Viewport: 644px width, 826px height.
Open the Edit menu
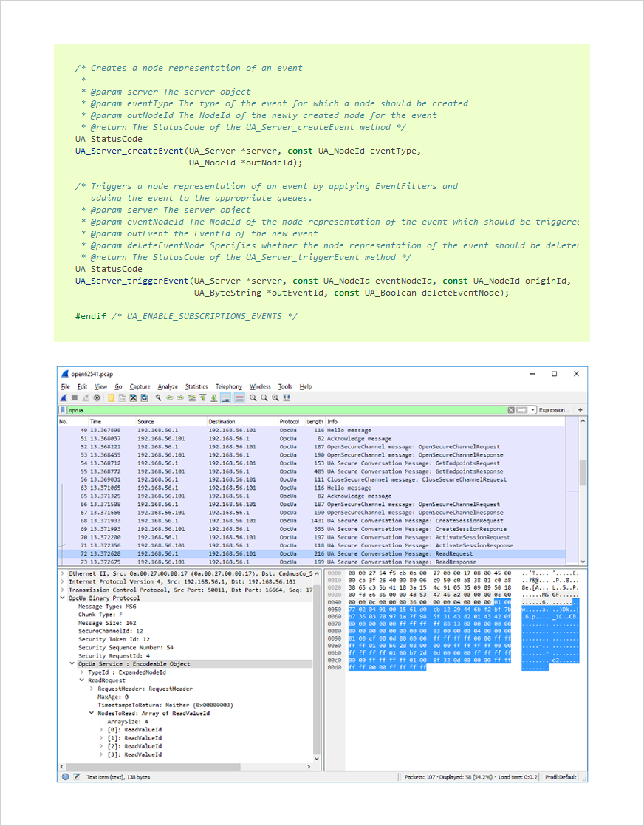(x=82, y=386)
